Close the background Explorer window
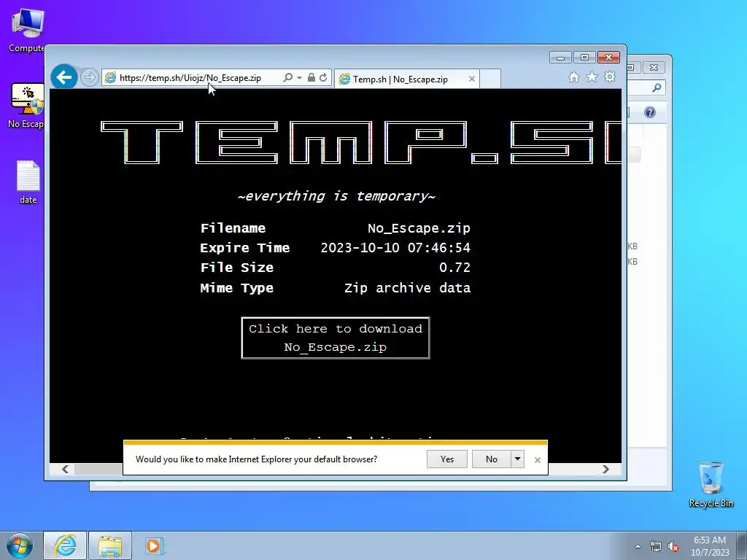Screen dimensions: 747x560 pos(654,68)
